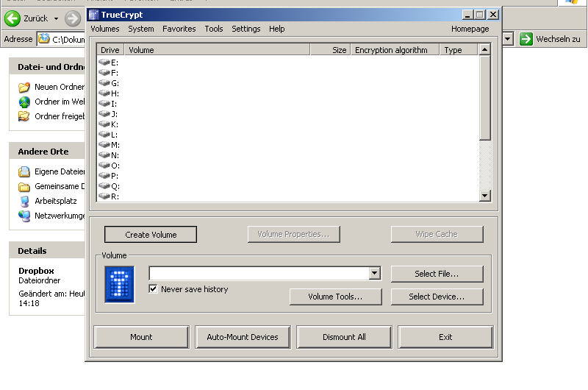588x390 pixels.
Task: Click Ordner freigeben icon in Explorer
Action: point(24,116)
